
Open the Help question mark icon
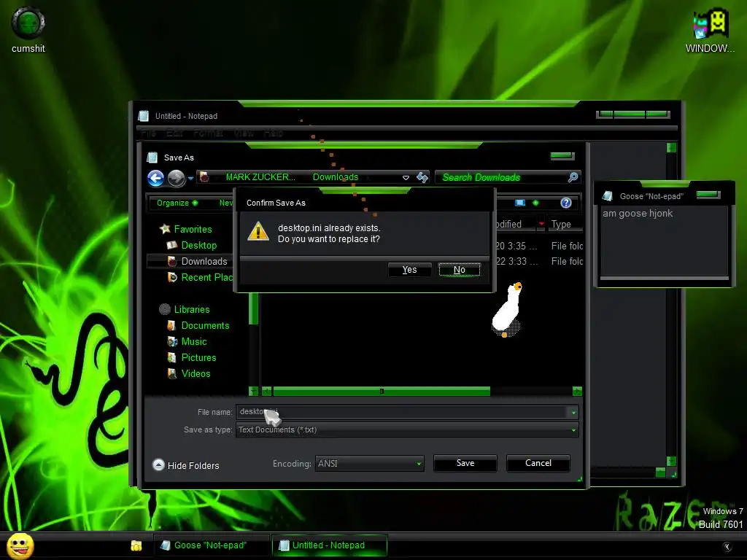pyautogui.click(x=566, y=203)
